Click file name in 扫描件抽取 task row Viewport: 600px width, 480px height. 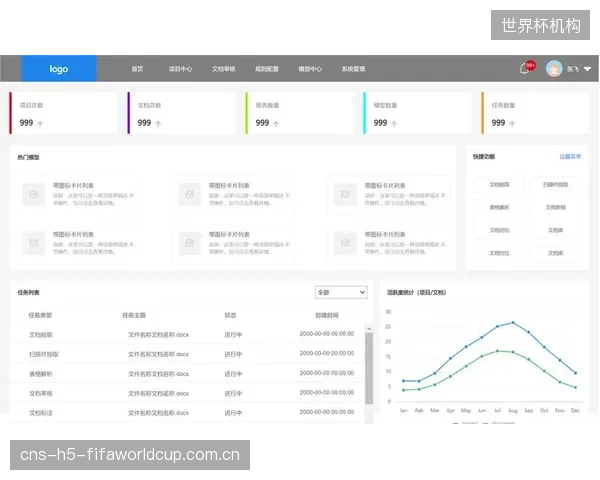click(158, 354)
